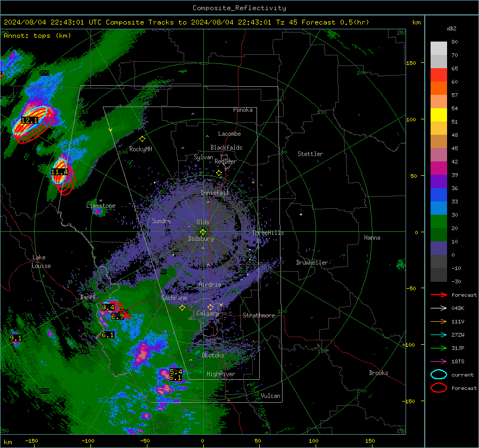This screenshot has height=448, width=479.
Task: Click the orange 111V arrow symbol
Action: [439, 321]
